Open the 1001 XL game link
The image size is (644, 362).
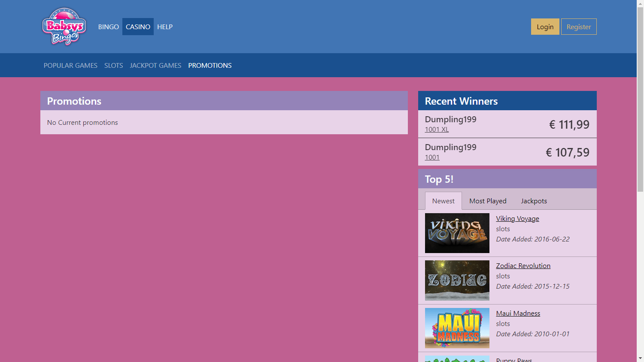pos(437,130)
